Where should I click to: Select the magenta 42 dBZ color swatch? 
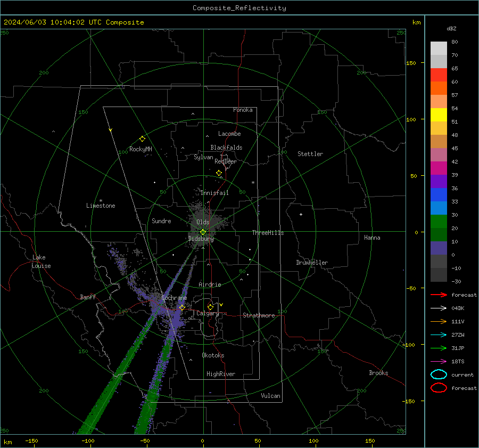[439, 168]
